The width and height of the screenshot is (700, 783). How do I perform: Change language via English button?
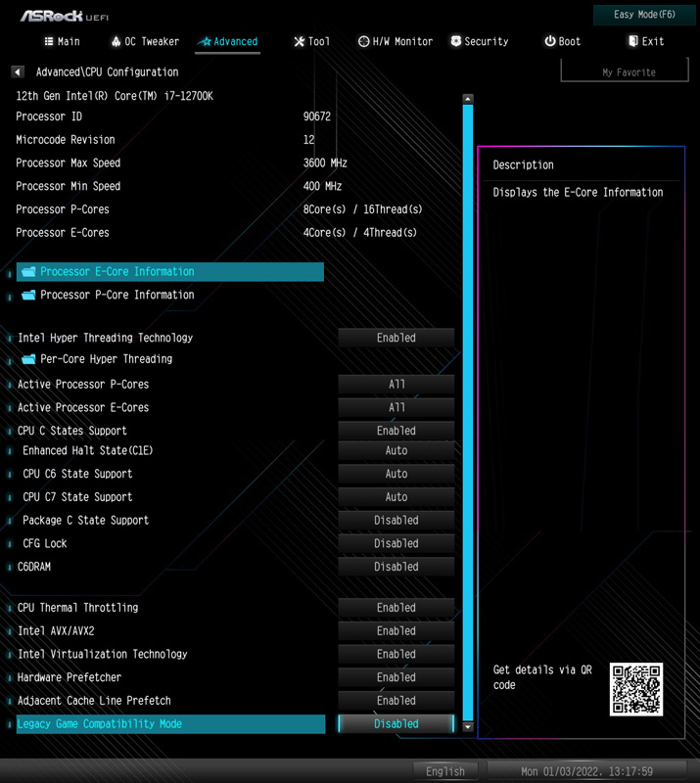pyautogui.click(x=445, y=771)
